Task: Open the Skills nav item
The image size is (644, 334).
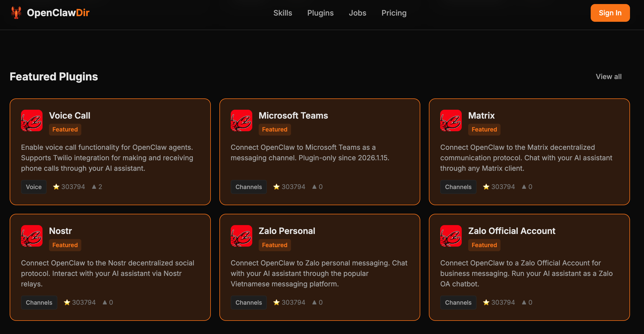Action: (x=282, y=13)
